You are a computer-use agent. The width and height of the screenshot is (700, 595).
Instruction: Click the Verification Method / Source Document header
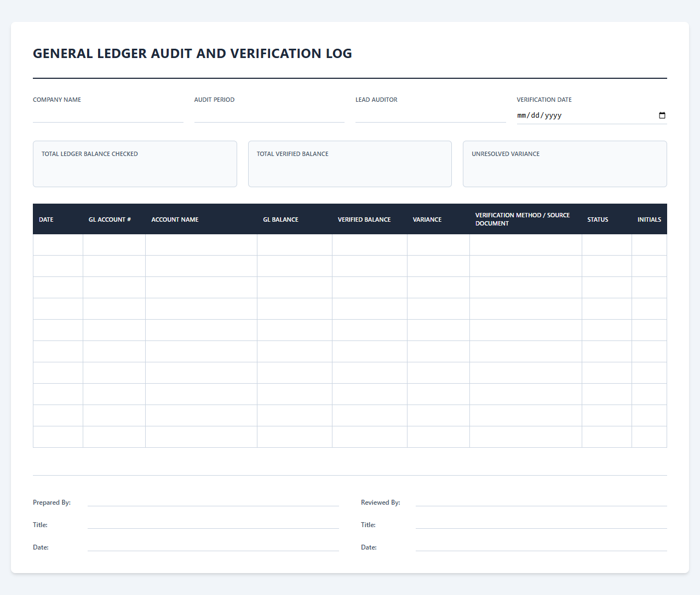526,219
